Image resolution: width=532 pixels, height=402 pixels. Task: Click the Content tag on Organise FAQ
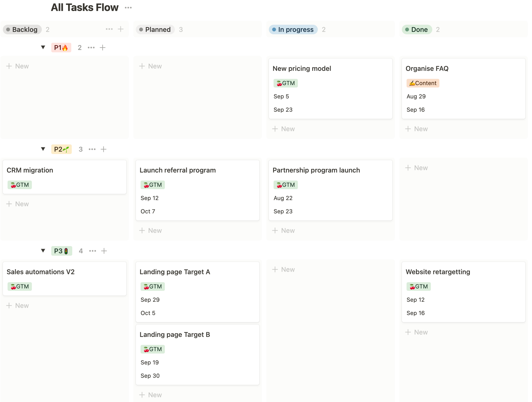pos(423,83)
